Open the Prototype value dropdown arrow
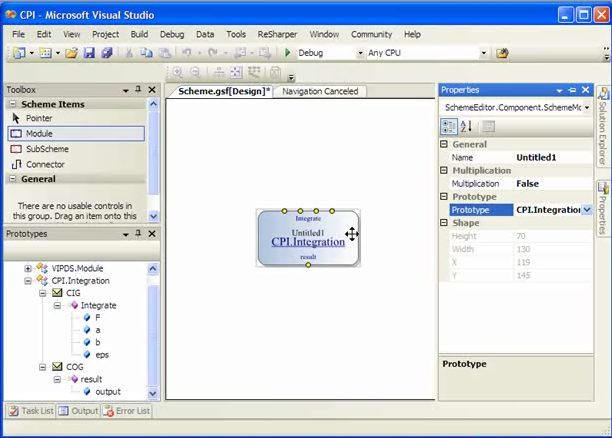 pos(587,210)
